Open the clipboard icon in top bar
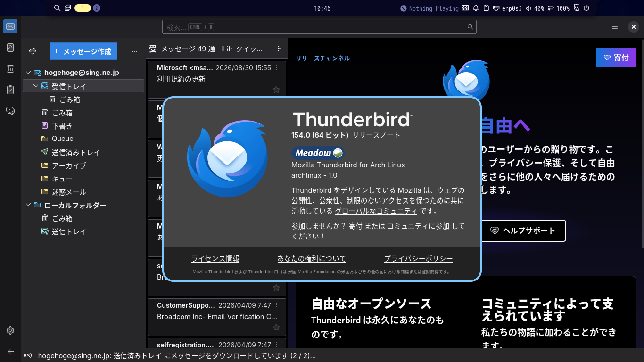 click(x=486, y=8)
